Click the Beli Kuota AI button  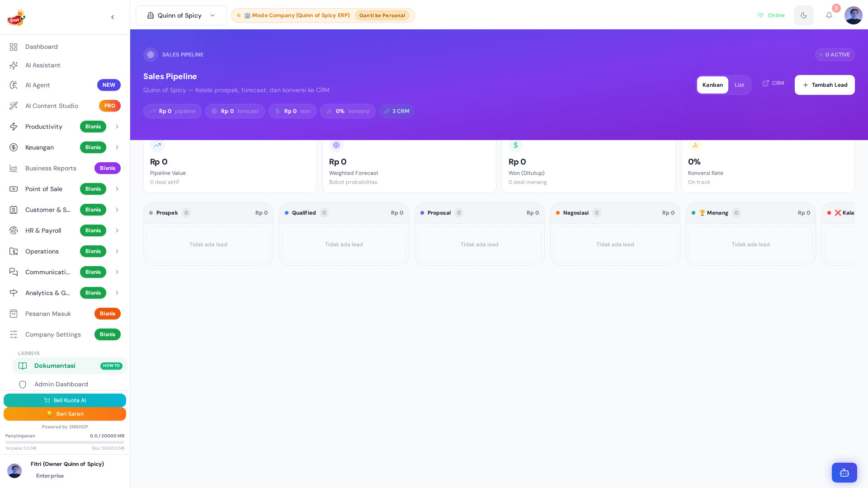click(x=65, y=400)
